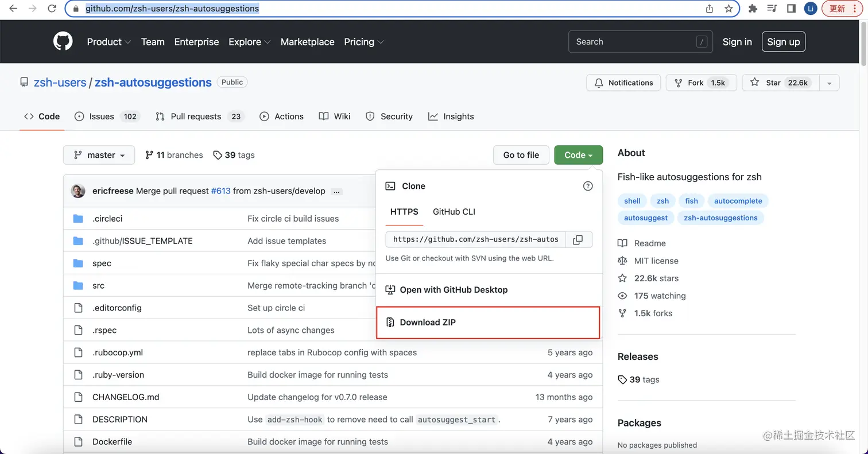Expand commit message ellipsis button
Viewport: 868px width, 454px height.
point(337,191)
